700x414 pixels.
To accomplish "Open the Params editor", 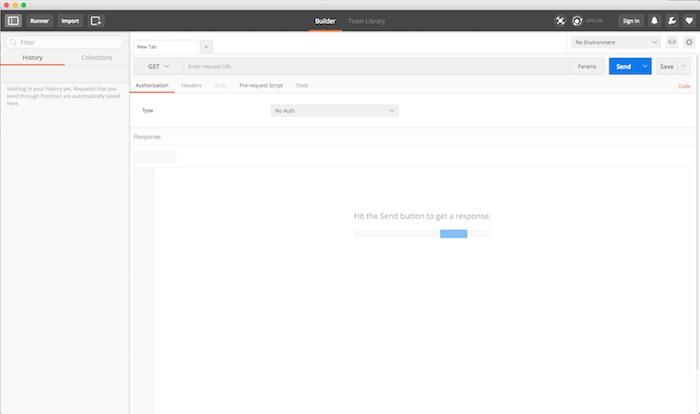I will coord(587,66).
